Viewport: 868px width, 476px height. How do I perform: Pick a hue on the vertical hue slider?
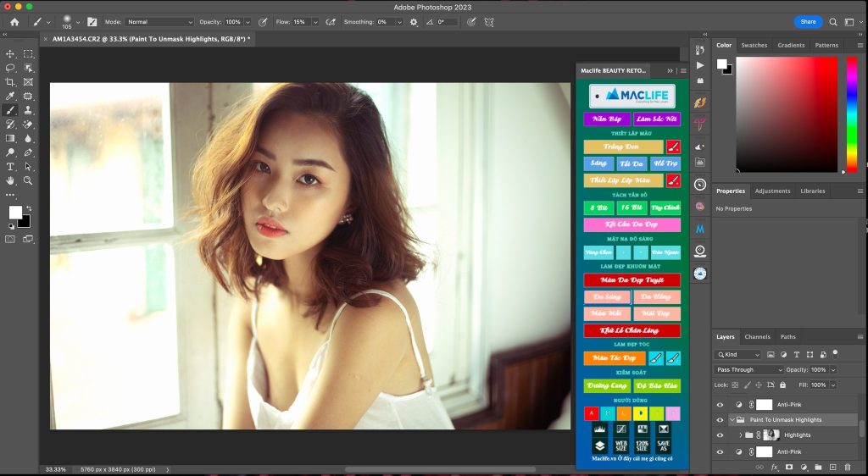pyautogui.click(x=852, y=114)
